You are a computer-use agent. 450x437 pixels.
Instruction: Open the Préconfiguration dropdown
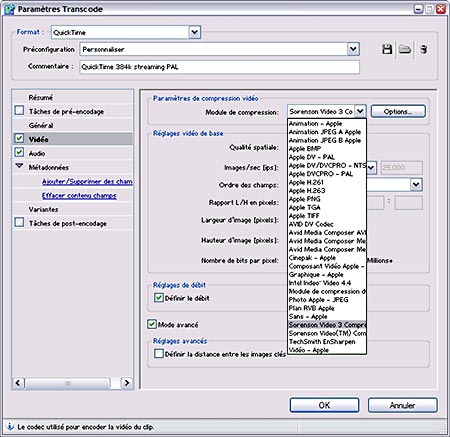tap(353, 49)
